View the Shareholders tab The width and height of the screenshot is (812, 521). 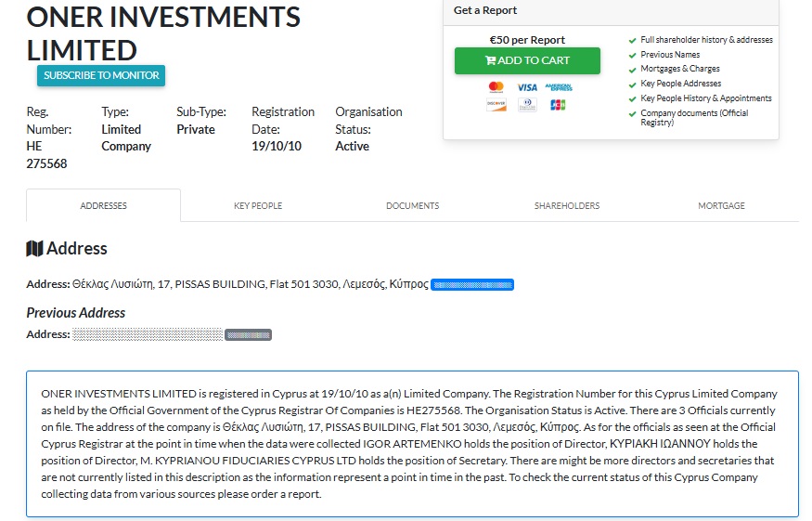(567, 206)
